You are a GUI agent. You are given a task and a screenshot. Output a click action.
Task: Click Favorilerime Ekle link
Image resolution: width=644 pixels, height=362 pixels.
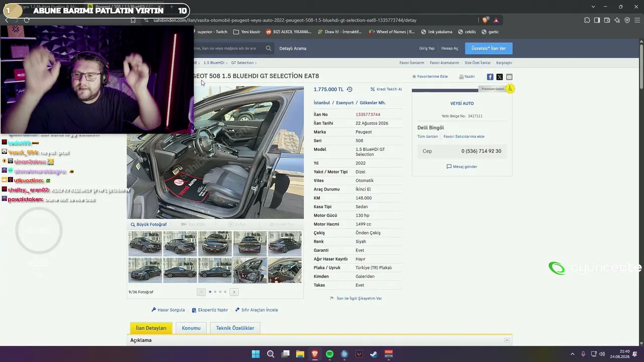click(430, 76)
